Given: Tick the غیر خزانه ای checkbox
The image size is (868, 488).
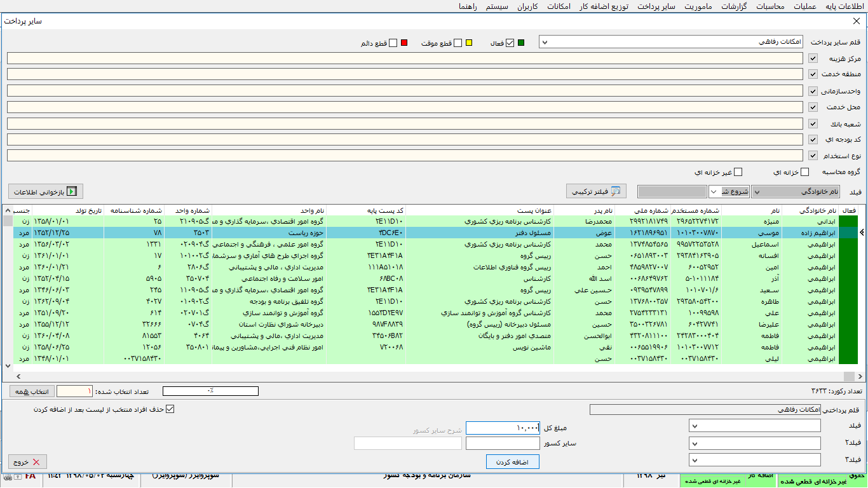Looking at the screenshot, I should (x=738, y=172).
